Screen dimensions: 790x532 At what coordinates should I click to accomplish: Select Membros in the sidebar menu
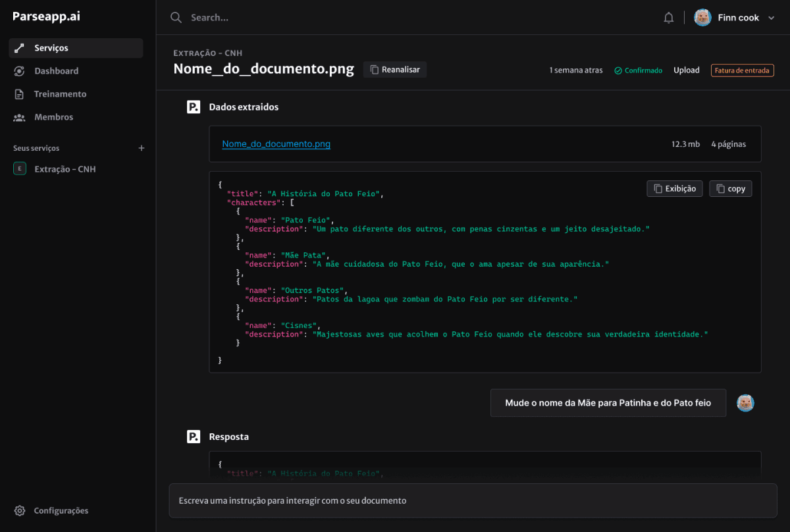(54, 117)
